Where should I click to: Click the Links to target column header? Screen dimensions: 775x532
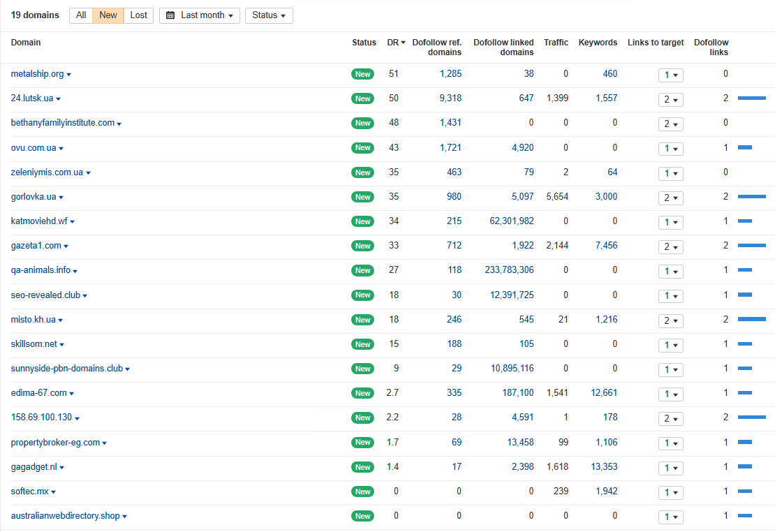tap(656, 43)
